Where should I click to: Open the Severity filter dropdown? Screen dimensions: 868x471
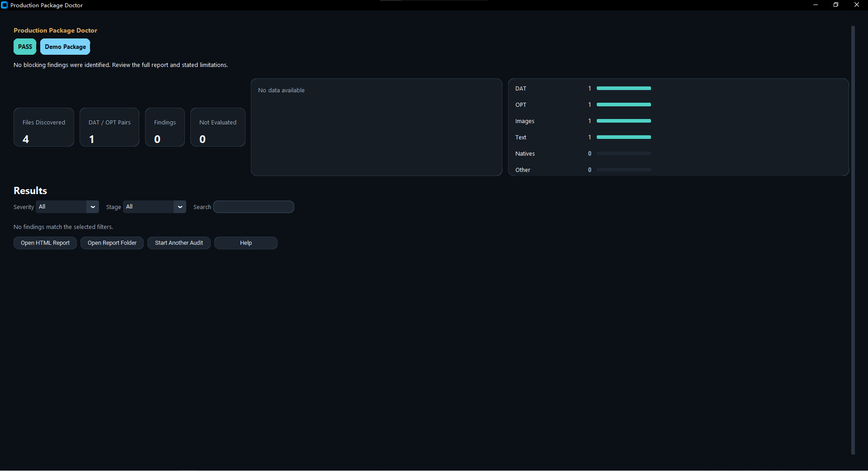67,207
